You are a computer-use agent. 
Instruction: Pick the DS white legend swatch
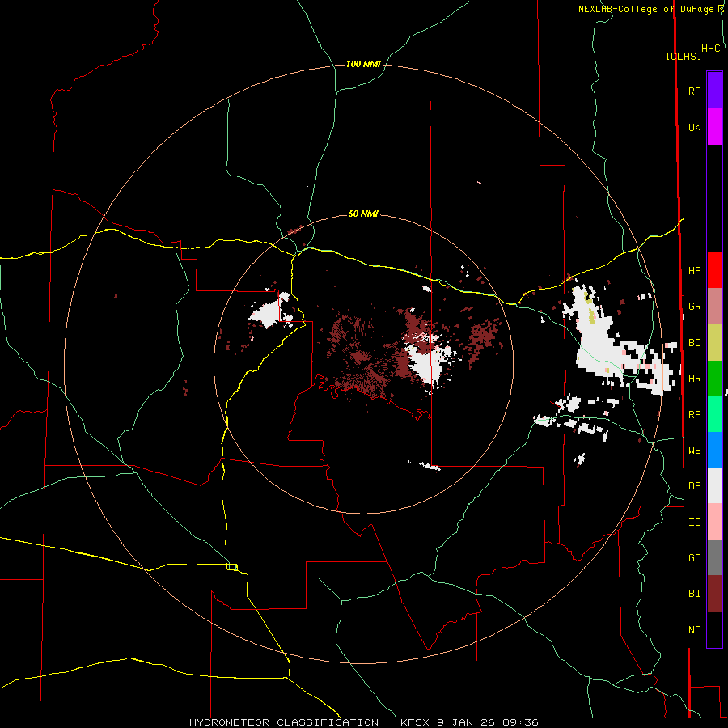click(714, 485)
